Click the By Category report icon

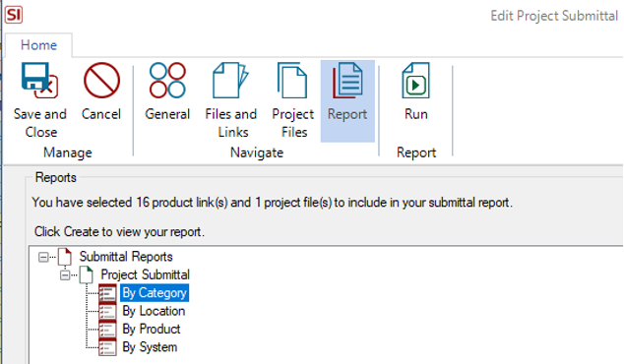[107, 293]
